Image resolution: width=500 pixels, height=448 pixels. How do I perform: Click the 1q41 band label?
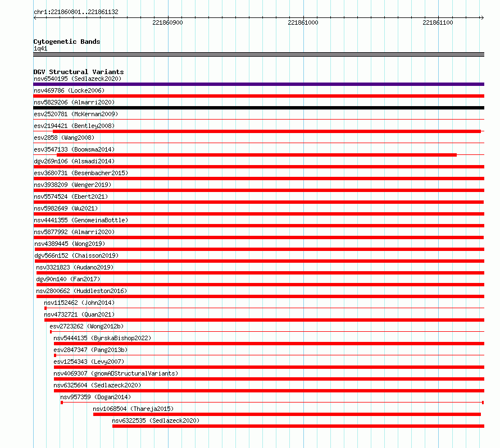point(40,48)
